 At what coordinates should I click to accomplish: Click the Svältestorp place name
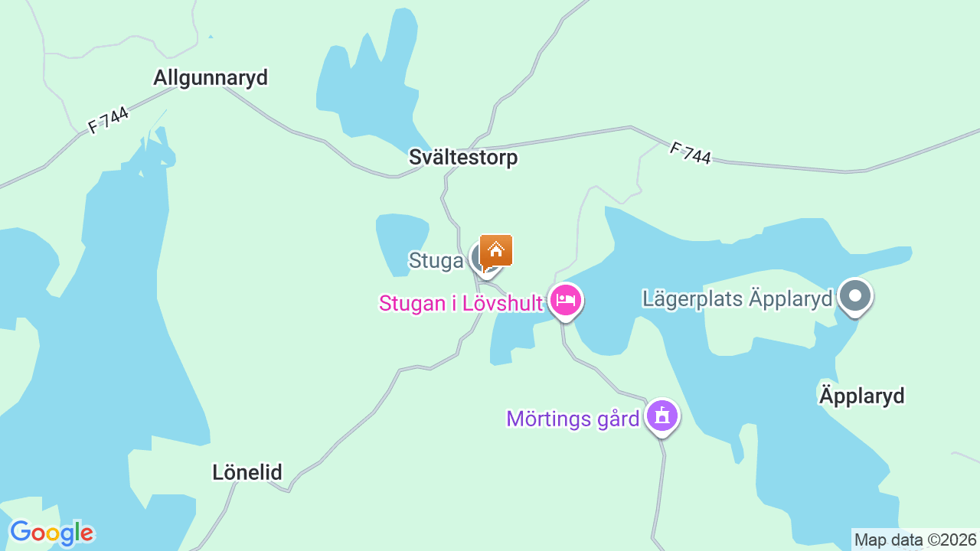(x=463, y=157)
